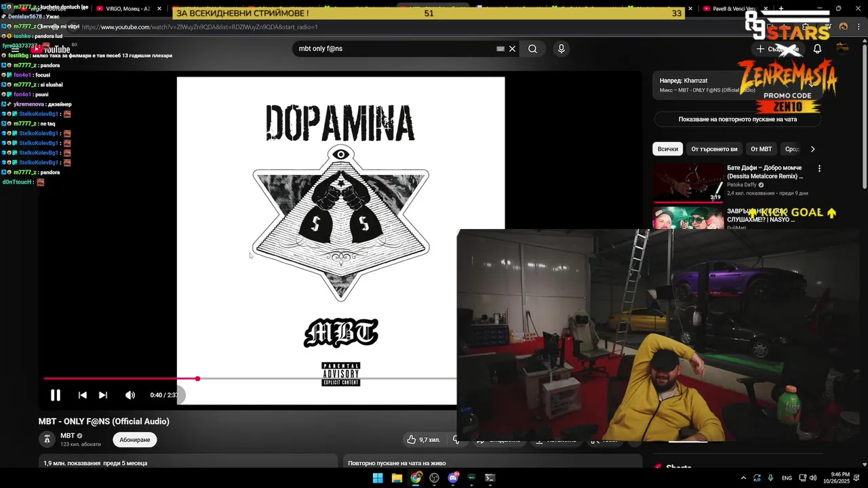The image size is (868, 488).
Task: Click the video title MBT - ONLY F@NS
Action: coord(104,422)
